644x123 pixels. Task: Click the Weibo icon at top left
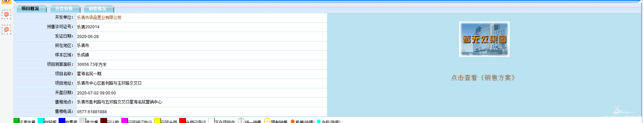6,1
